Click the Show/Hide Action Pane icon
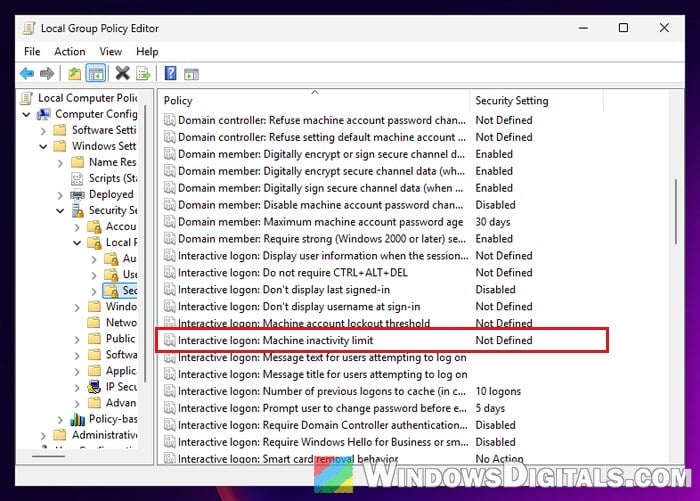Image resolution: width=700 pixels, height=501 pixels. 192,74
